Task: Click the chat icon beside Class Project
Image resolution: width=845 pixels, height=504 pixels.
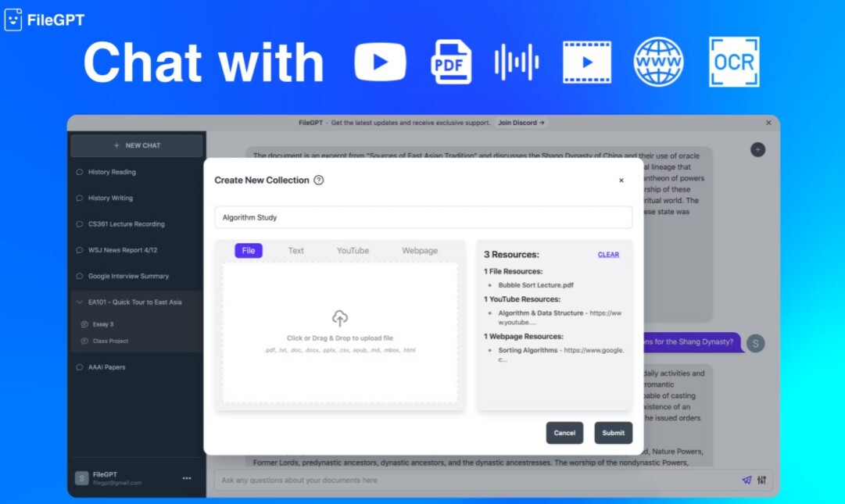Action: click(x=84, y=341)
